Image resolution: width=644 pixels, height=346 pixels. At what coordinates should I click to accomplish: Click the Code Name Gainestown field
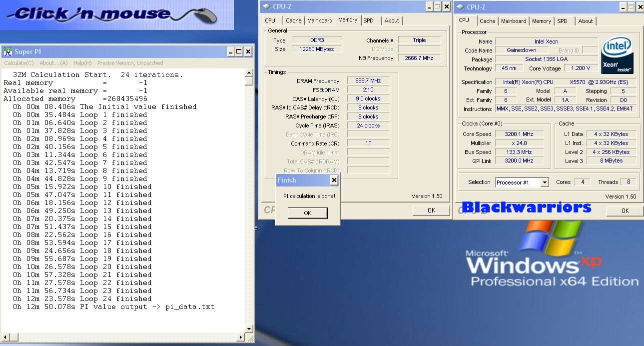pos(522,50)
